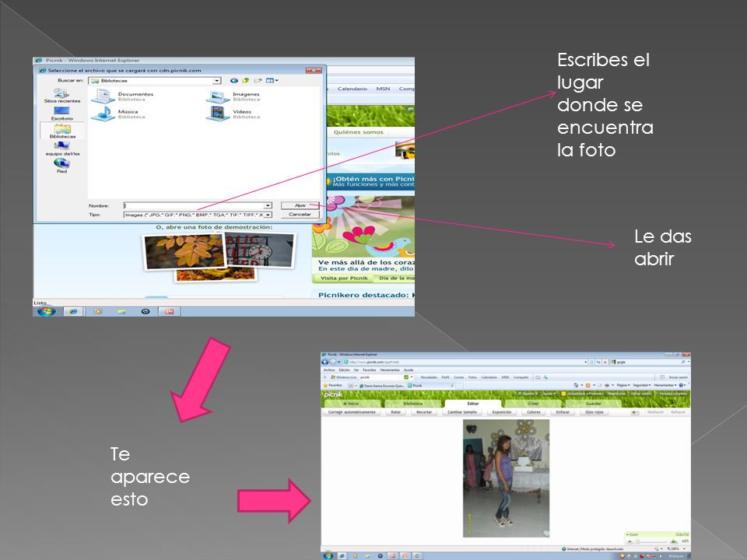Open the autumn leaves demo photo
747x560 pixels.
(x=184, y=250)
